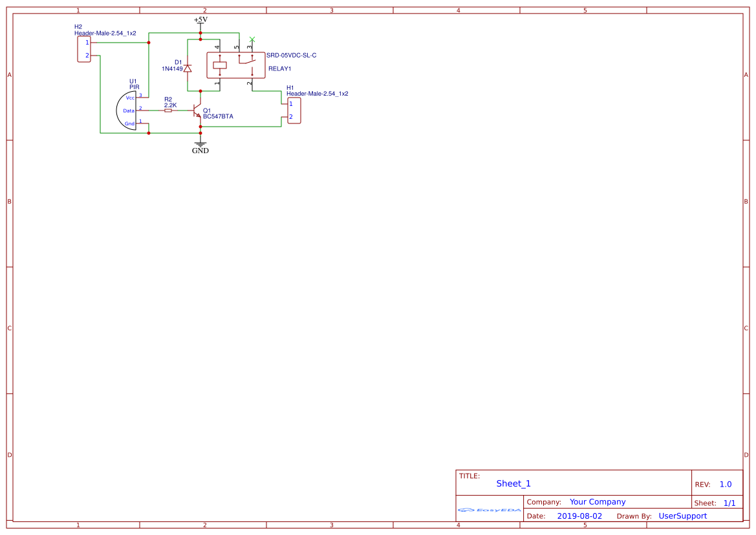756x535 pixels.
Task: Click the green no-connect X on relay pin 3
Action: (x=252, y=39)
